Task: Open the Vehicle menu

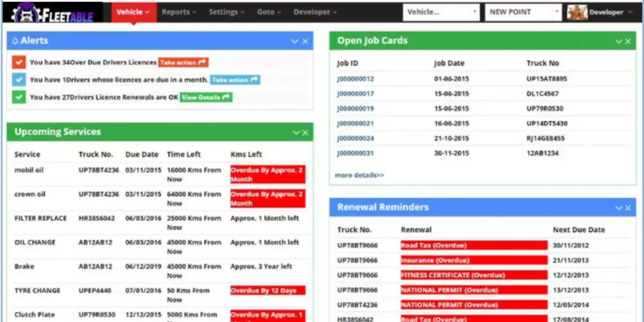Action: pyautogui.click(x=133, y=12)
